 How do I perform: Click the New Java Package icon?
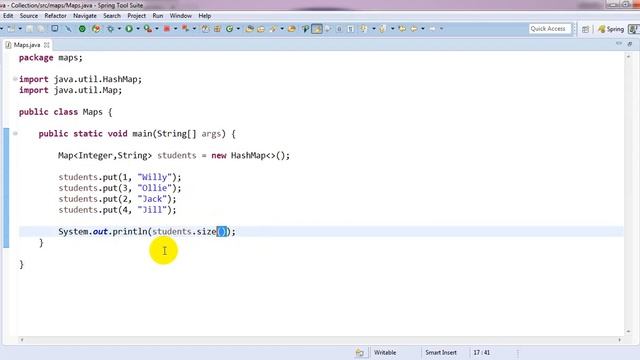point(217,29)
